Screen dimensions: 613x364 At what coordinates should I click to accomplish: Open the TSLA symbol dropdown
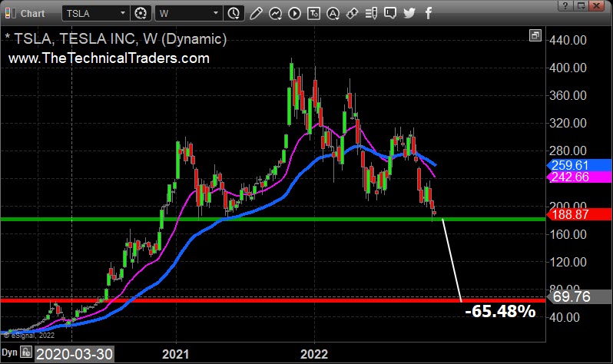click(123, 13)
